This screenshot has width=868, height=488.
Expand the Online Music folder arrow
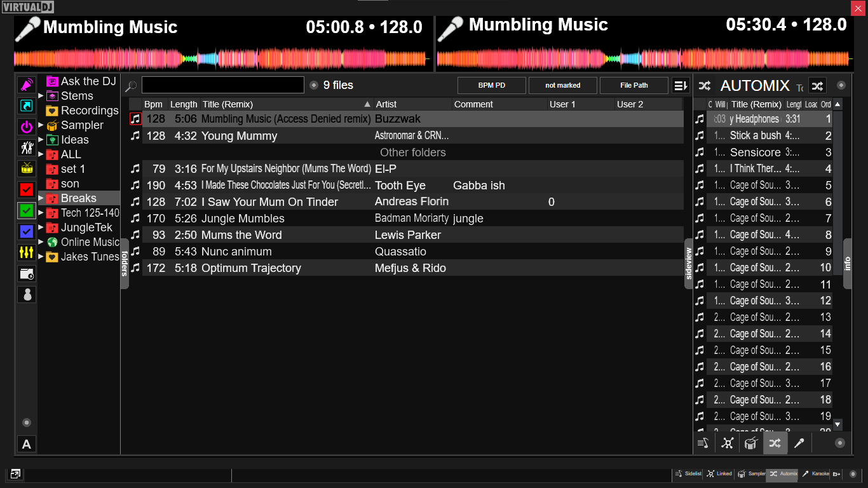point(41,242)
